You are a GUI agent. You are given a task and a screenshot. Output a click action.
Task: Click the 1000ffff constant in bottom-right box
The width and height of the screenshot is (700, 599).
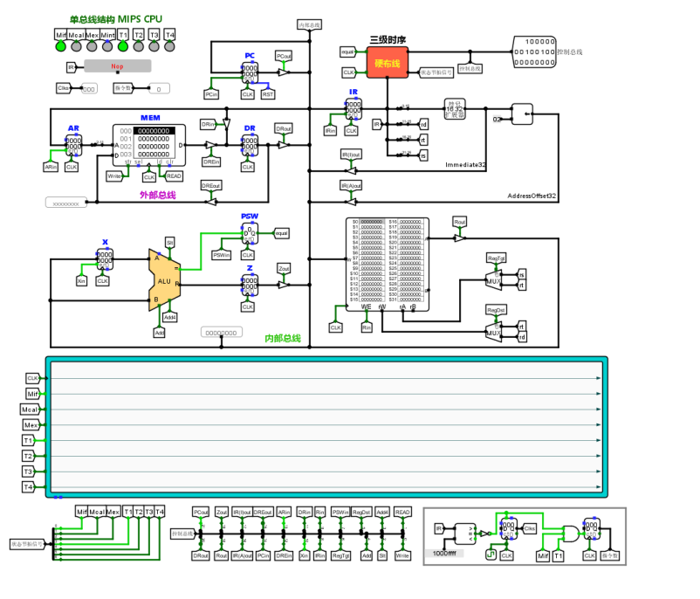click(x=444, y=553)
